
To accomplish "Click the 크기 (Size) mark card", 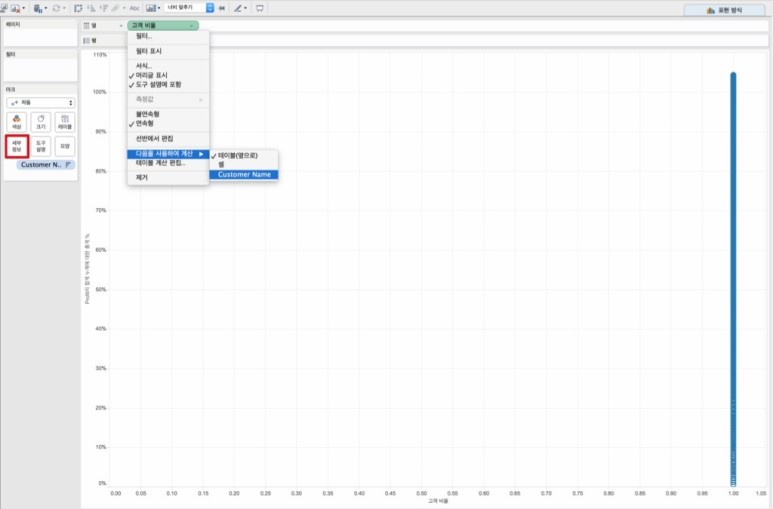I will (x=41, y=122).
